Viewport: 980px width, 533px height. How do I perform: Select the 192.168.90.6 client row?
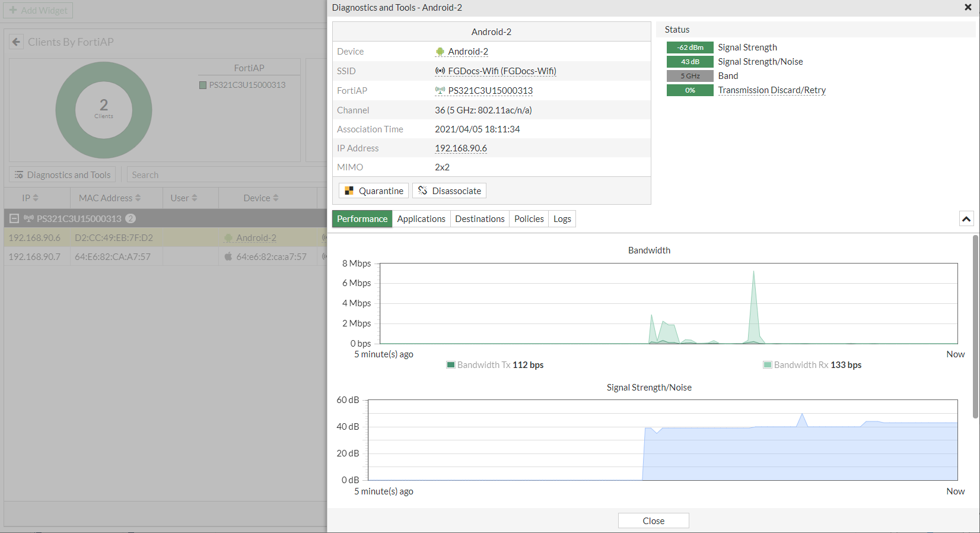[166, 237]
